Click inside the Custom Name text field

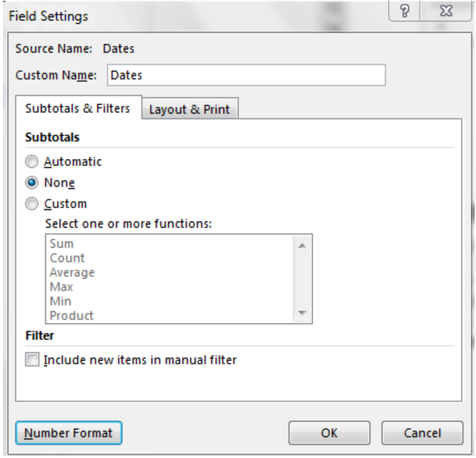[246, 75]
